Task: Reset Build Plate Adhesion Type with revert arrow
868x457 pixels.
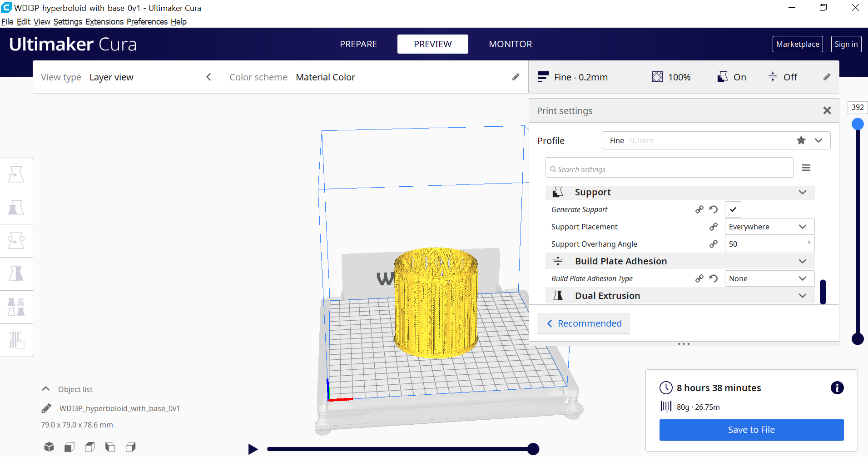Action: point(714,278)
